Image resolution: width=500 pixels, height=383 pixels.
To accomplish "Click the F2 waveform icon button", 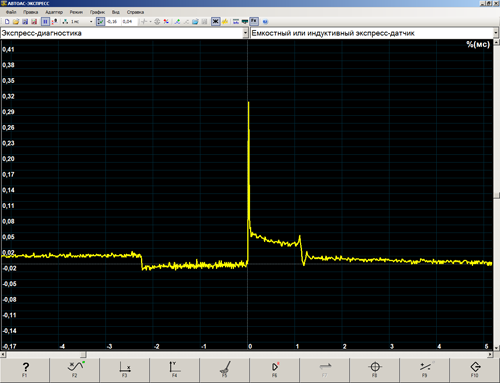I will click(75, 370).
